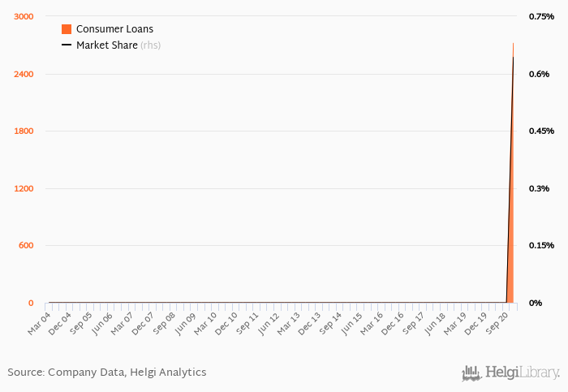Click the (rhs) legend note
The height and width of the screenshot is (392, 568).
click(150, 45)
